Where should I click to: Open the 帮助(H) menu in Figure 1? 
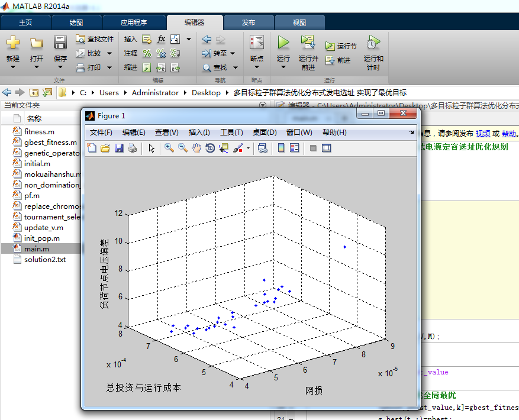point(334,133)
